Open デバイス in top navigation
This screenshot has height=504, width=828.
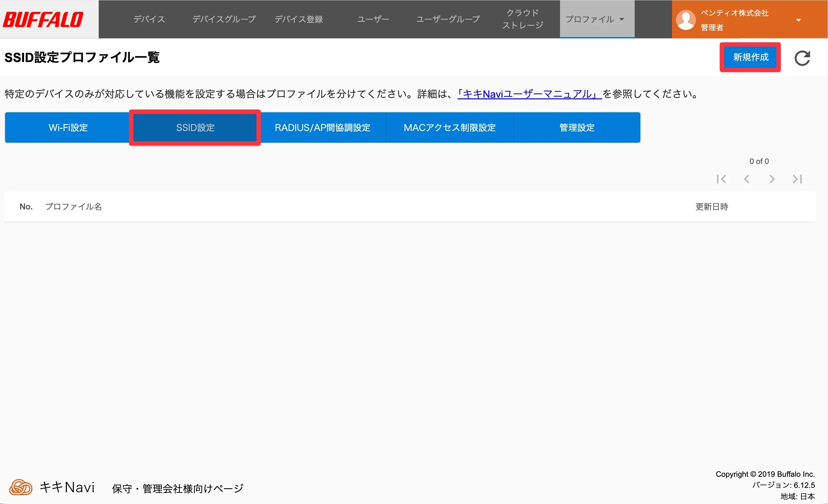pos(149,19)
